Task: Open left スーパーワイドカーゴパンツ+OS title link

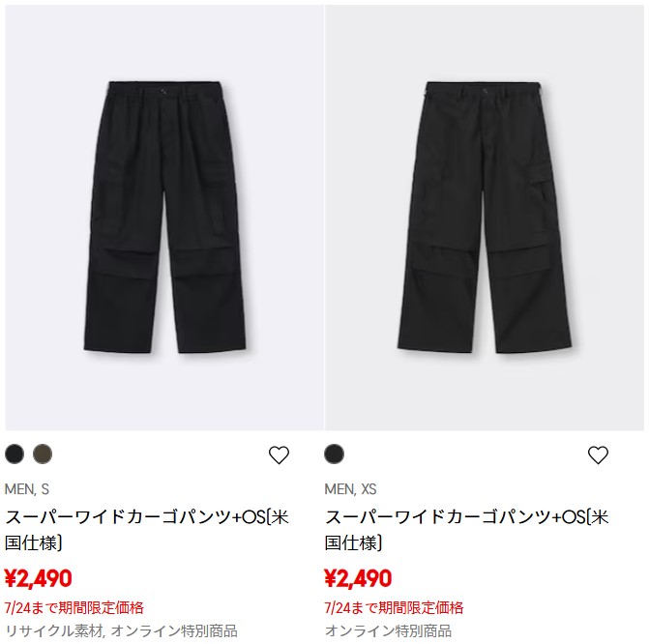Action: pyautogui.click(x=147, y=530)
